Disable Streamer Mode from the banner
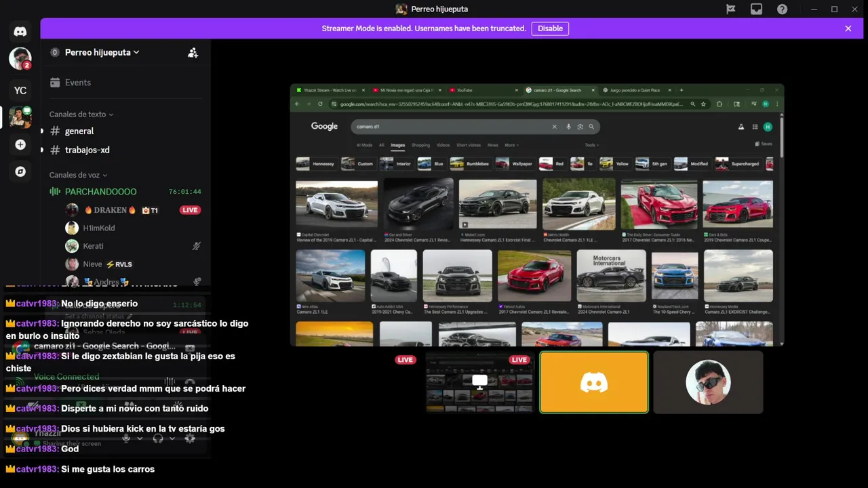 point(550,28)
